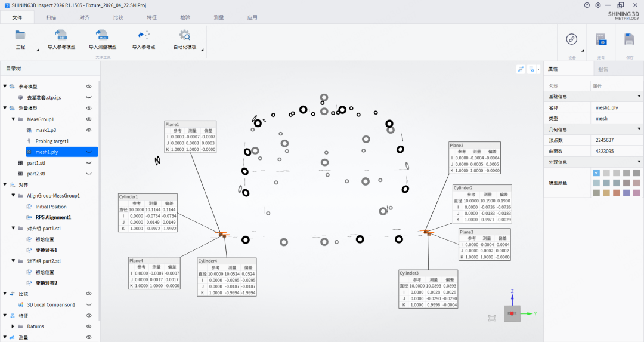Image resolution: width=644 pixels, height=342 pixels.
Task: Open the help question mark icon
Action: (x=587, y=5)
